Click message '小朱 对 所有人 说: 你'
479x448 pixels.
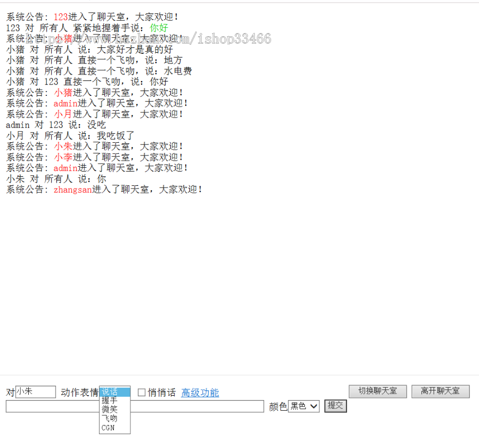pos(56,179)
